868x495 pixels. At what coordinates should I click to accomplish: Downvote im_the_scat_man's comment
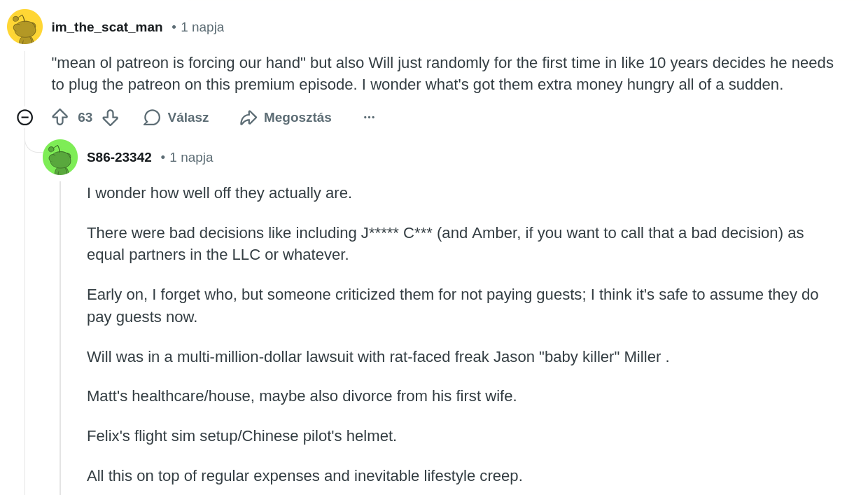click(110, 118)
